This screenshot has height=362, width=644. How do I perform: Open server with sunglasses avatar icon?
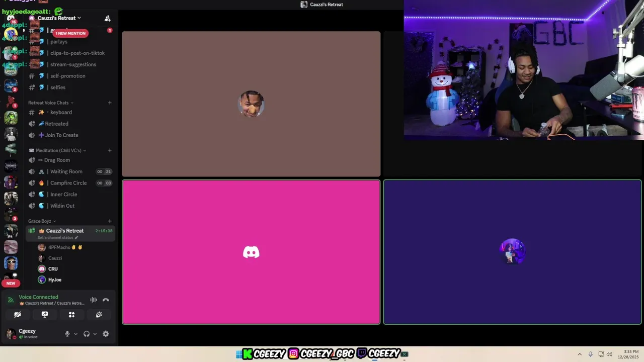point(11,263)
